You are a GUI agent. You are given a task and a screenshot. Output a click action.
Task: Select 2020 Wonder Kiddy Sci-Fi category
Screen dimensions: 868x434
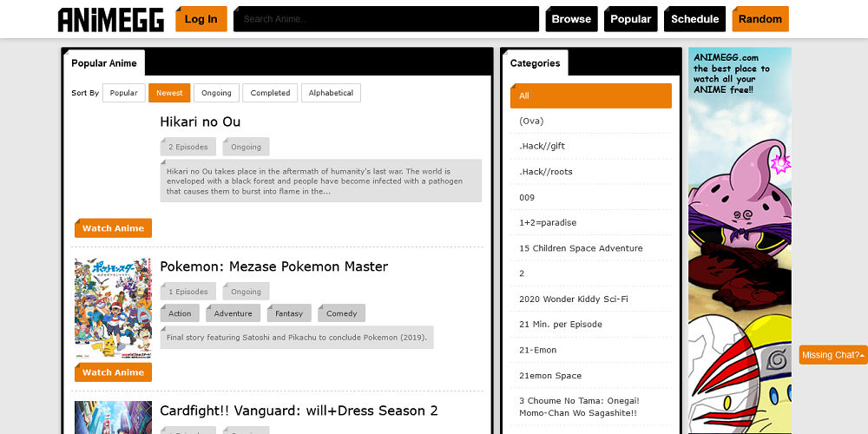(x=590, y=299)
